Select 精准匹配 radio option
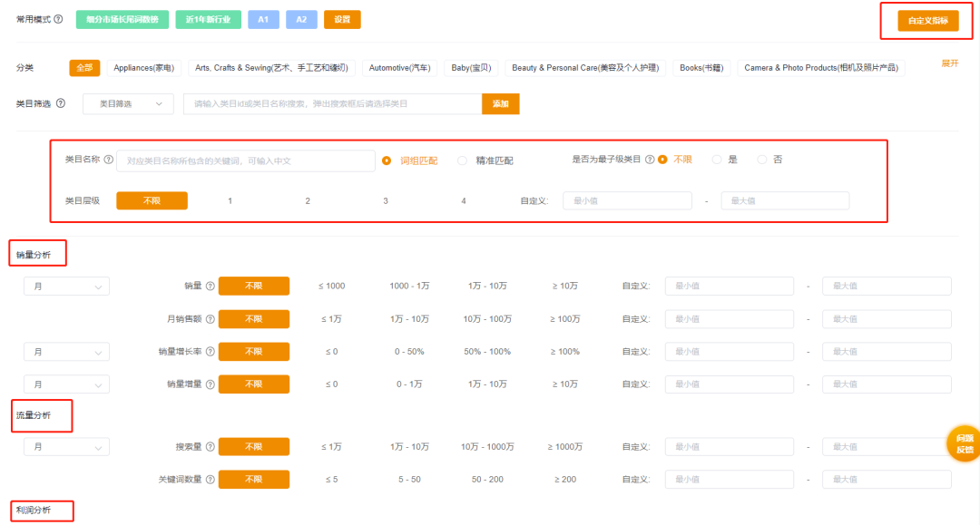980x525 pixels. 463,161
